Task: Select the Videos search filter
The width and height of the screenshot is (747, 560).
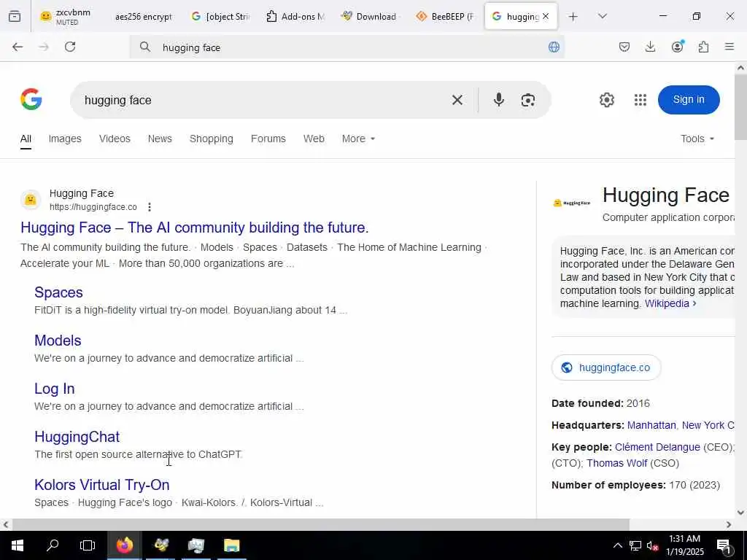Action: click(115, 139)
